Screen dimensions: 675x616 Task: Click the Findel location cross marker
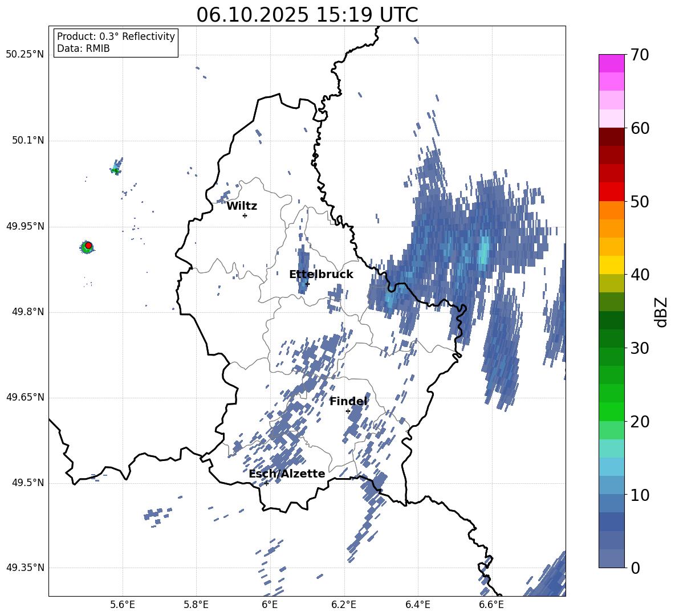[348, 411]
